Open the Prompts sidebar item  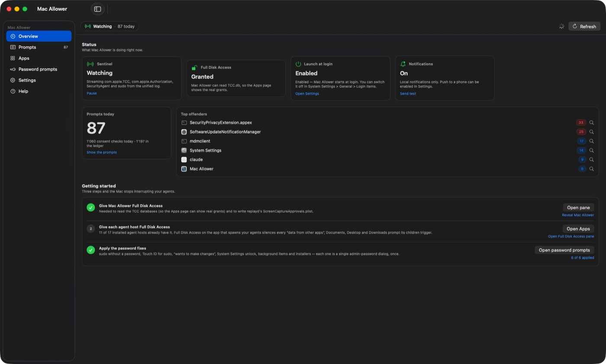point(39,47)
